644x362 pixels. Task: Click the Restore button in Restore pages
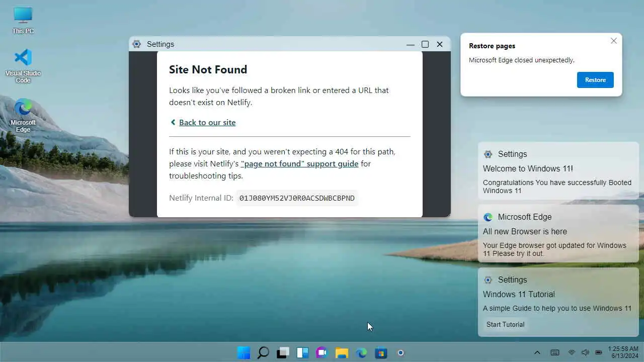coord(595,80)
